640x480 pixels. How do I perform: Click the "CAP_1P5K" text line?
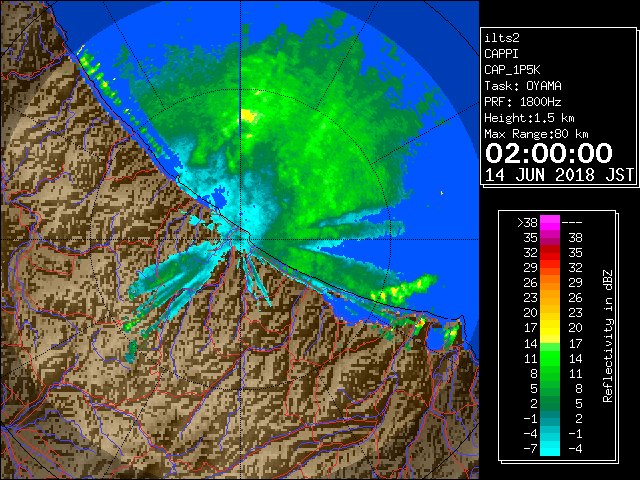coord(512,70)
